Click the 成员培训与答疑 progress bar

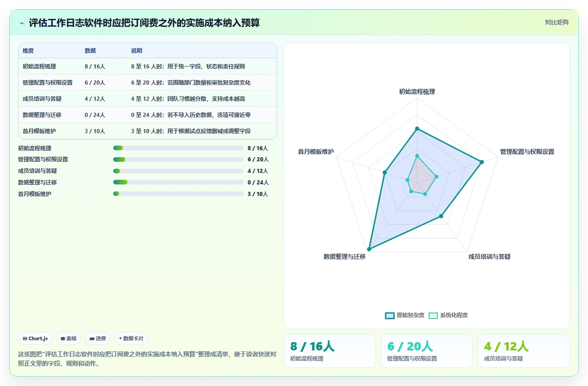pyautogui.click(x=178, y=171)
